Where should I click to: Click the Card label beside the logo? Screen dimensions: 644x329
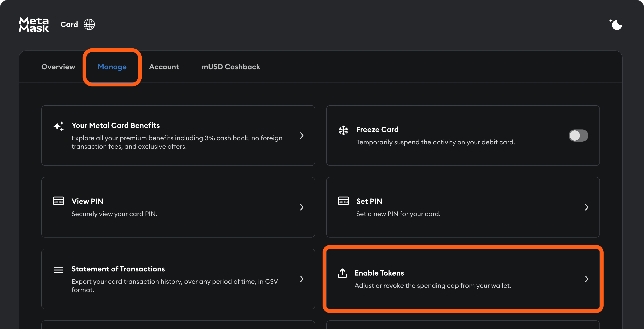(x=69, y=25)
